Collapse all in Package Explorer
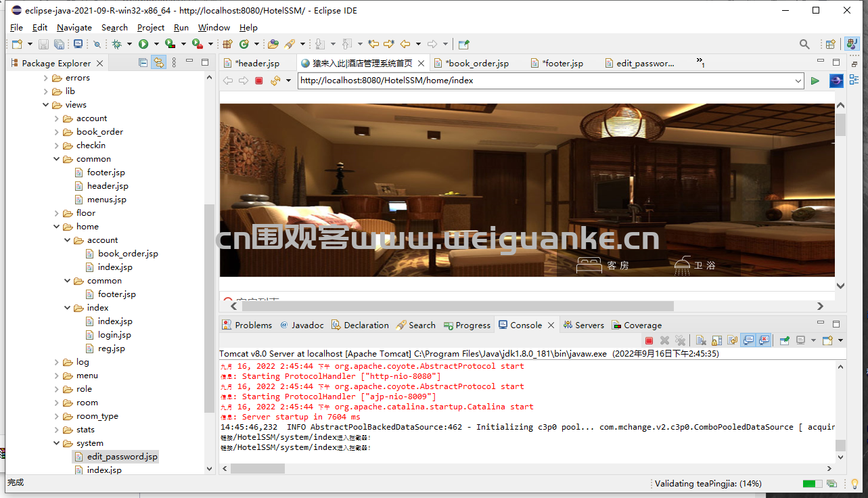 [x=143, y=63]
